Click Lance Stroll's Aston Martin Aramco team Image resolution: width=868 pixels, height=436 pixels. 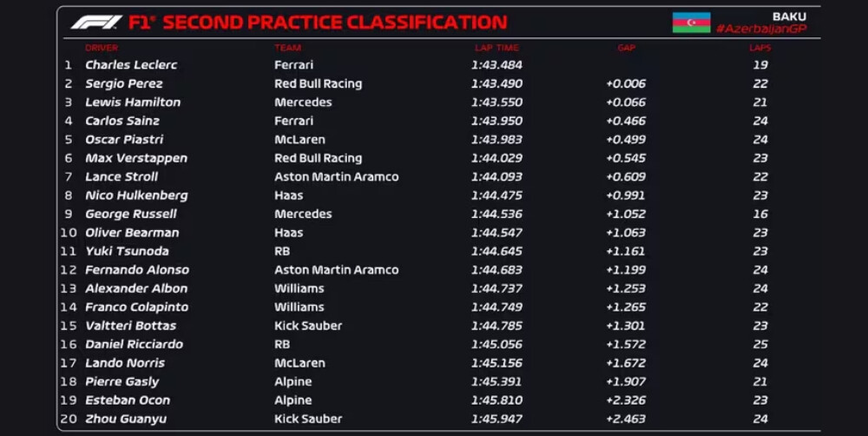click(336, 177)
